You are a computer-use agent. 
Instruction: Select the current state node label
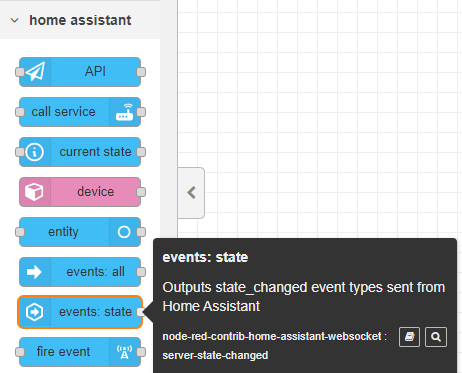[x=95, y=152]
